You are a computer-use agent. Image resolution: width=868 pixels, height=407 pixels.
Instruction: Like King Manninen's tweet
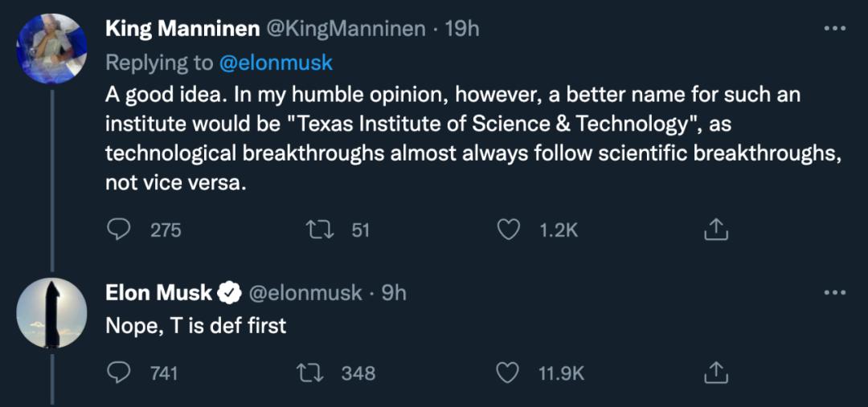[x=507, y=230]
